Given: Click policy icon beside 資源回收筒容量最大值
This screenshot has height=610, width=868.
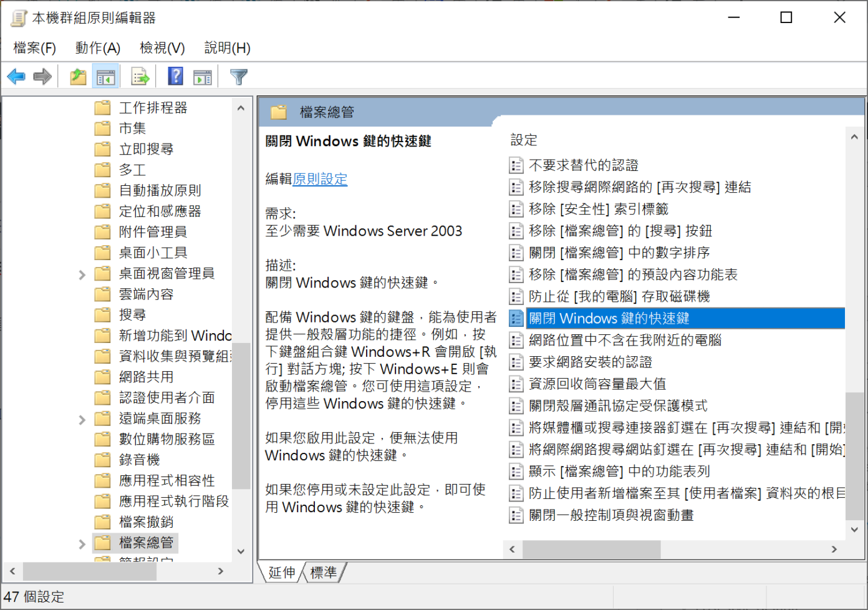Looking at the screenshot, I should [x=516, y=384].
